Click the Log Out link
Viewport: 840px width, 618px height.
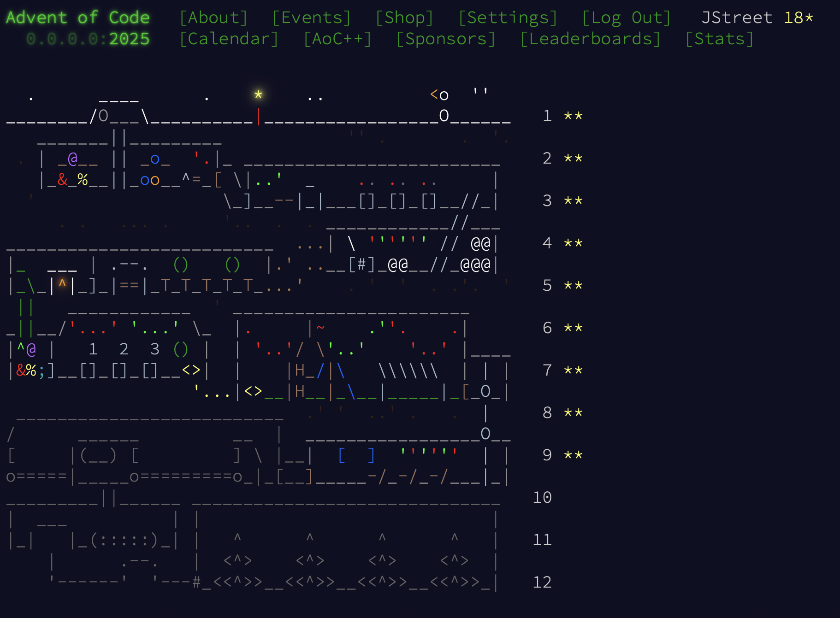click(x=626, y=18)
